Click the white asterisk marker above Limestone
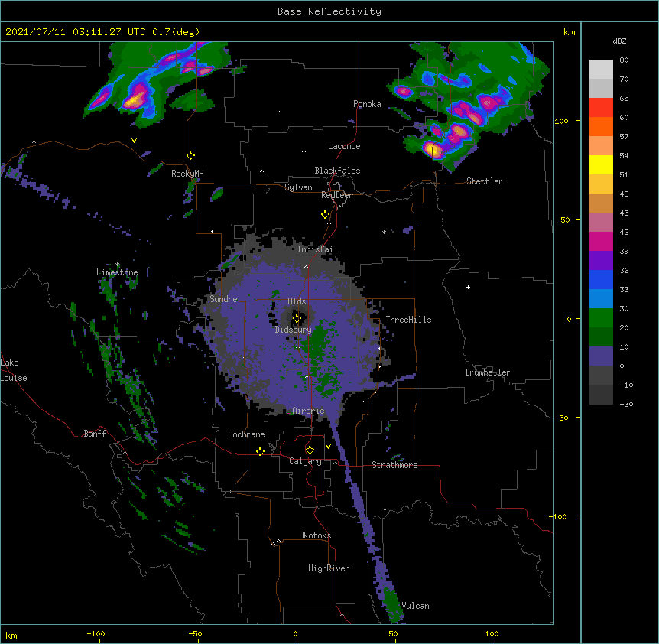The height and width of the screenshot is (644, 659). 118,265
